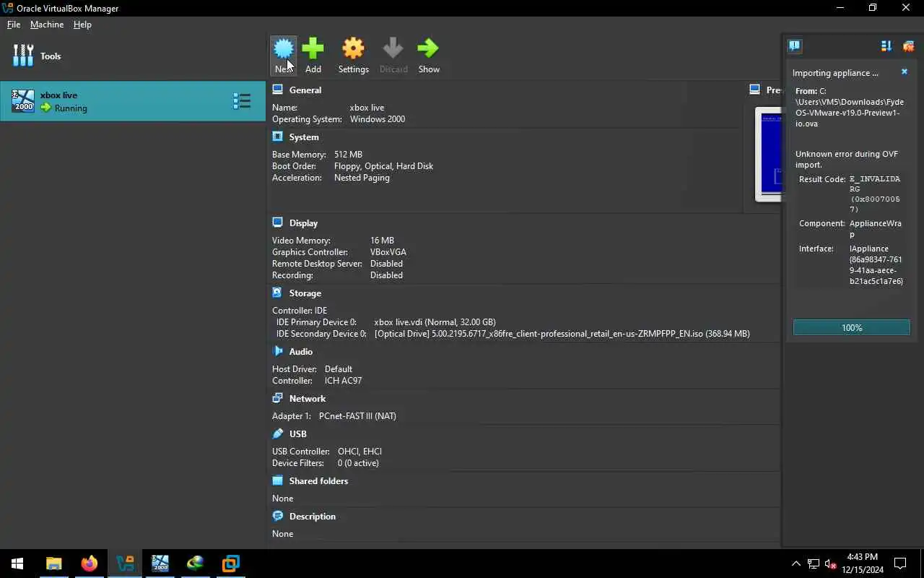924x578 pixels.
Task: Click the taskbar clock showing 4:43 PM
Action: pyautogui.click(x=863, y=564)
